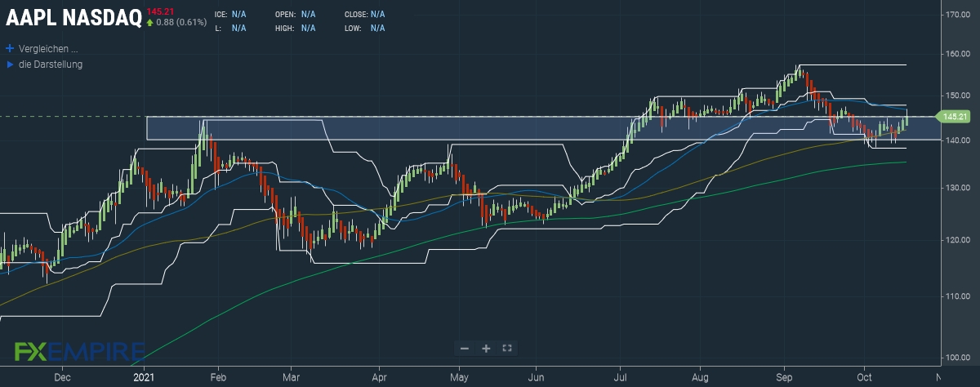
Task: Click the OPEN value N/A
Action: [x=308, y=15]
